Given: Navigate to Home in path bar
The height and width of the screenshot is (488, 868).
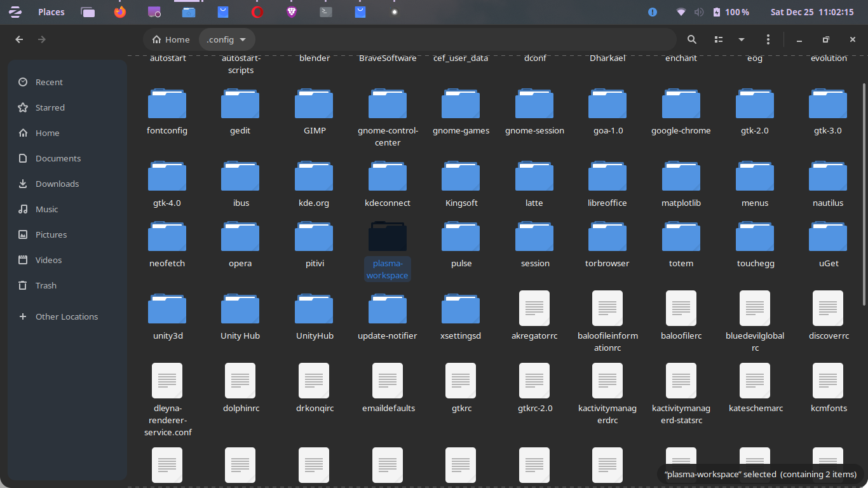Looking at the screenshot, I should click(x=171, y=39).
